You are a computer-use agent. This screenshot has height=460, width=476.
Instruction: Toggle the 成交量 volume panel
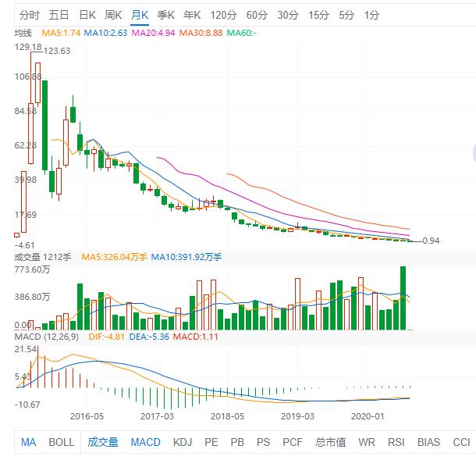[x=103, y=442]
